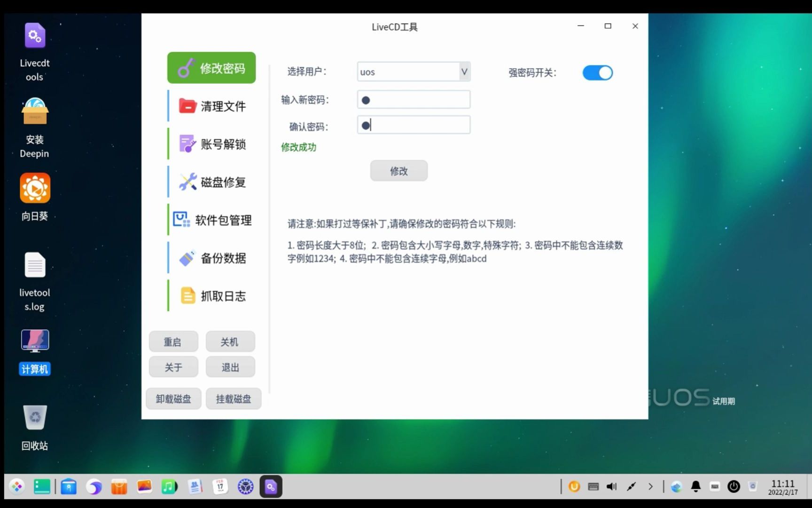Open the LiveCD tools icon in taskbar
This screenshot has height=508, width=812.
pos(271,486)
